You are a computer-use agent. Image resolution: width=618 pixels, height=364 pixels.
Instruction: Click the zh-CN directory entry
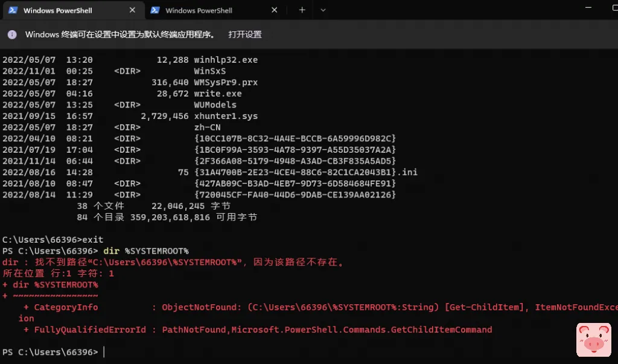point(207,127)
